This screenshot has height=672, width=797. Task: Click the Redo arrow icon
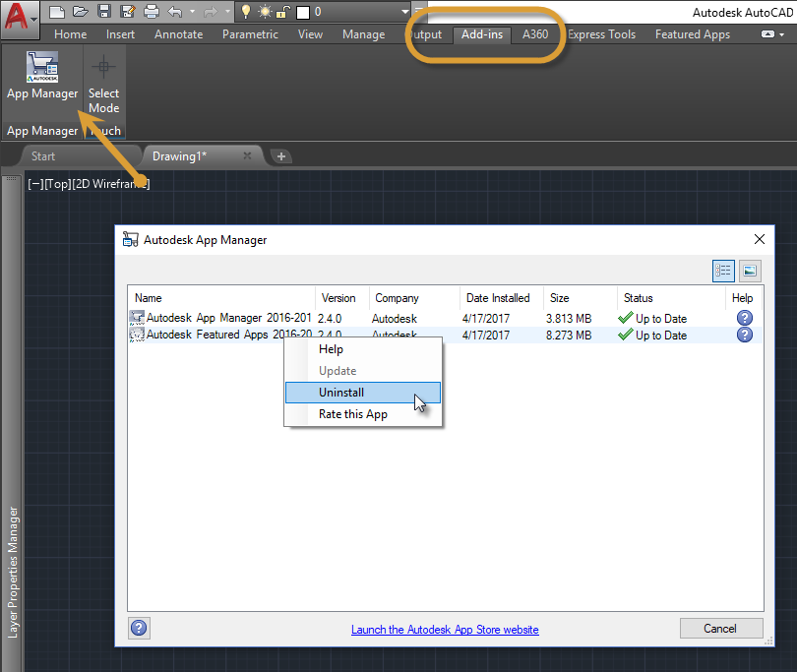pos(211,12)
